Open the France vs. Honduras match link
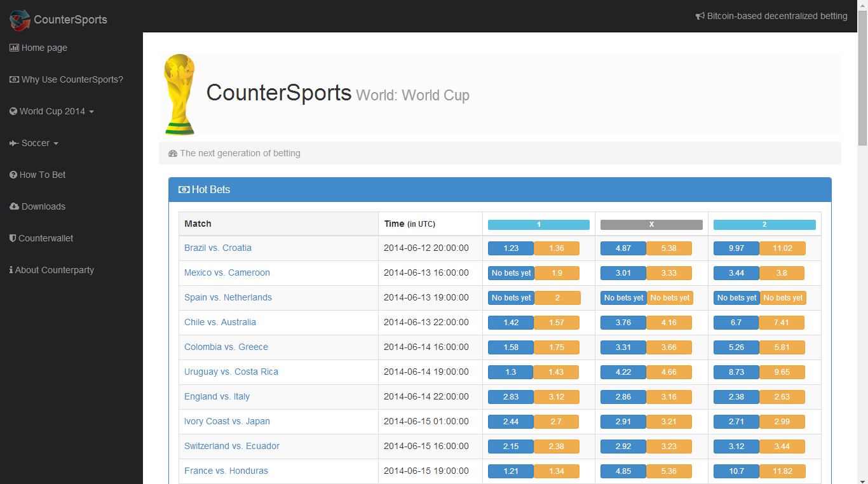The image size is (868, 484). 226,471
